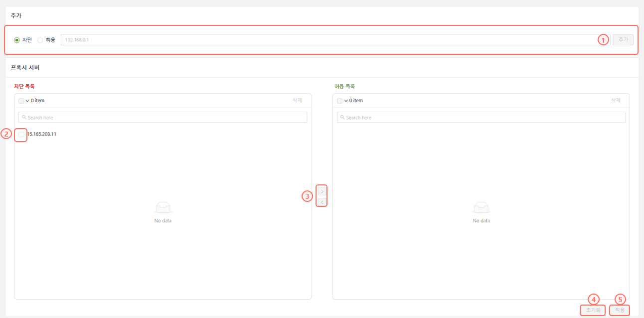Click the empty inbox icon in 허용 목록

(x=481, y=207)
